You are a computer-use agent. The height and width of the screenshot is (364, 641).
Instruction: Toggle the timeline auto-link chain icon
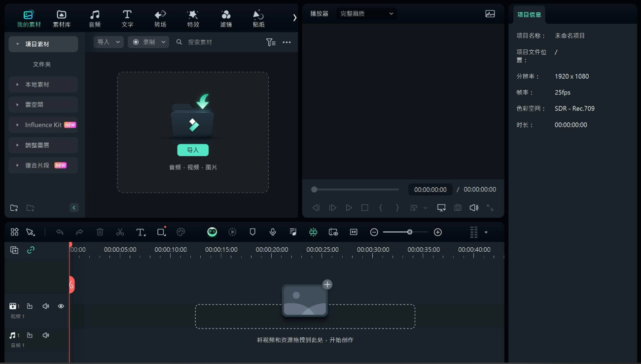(x=31, y=250)
